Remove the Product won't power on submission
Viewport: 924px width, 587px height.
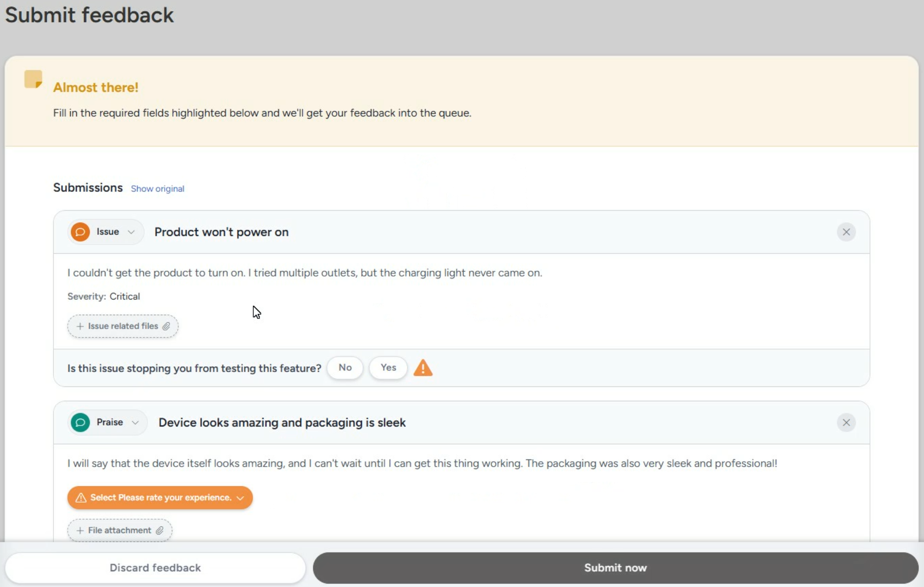click(x=846, y=232)
